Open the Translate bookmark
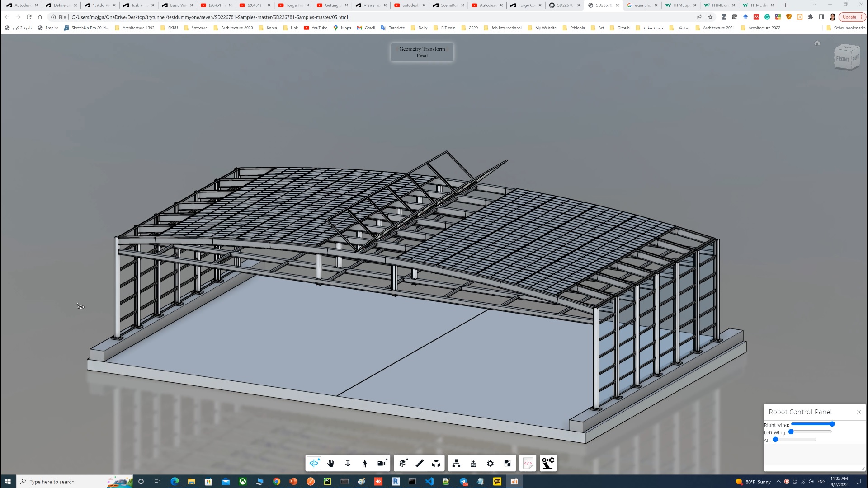The height and width of the screenshot is (488, 868). pos(392,28)
